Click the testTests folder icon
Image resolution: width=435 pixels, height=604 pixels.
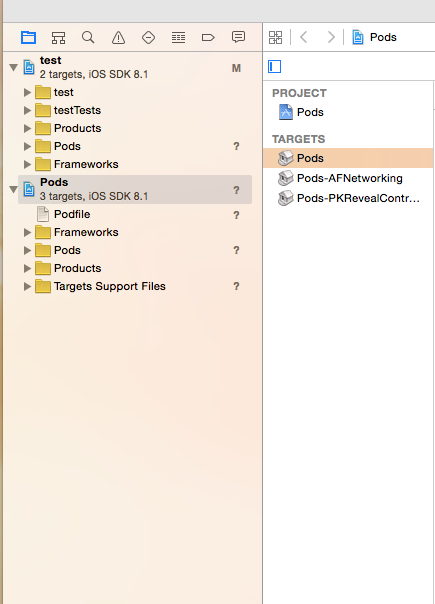pos(43,110)
